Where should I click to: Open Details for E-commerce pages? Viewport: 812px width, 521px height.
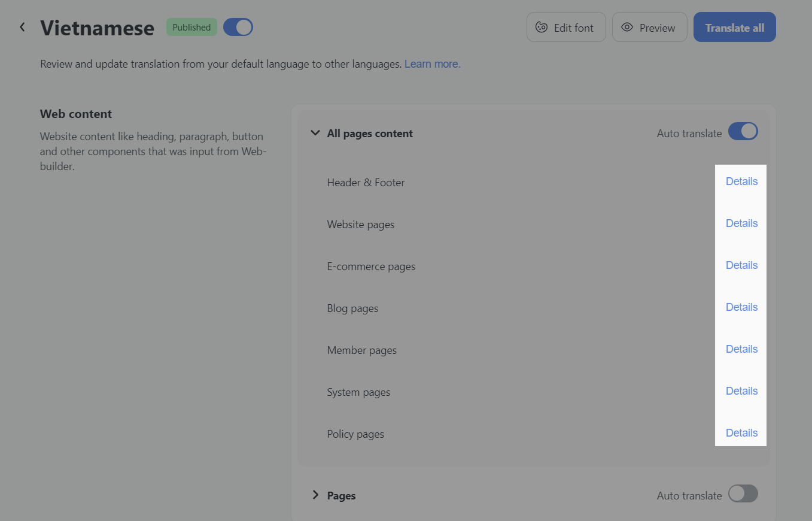741,265
